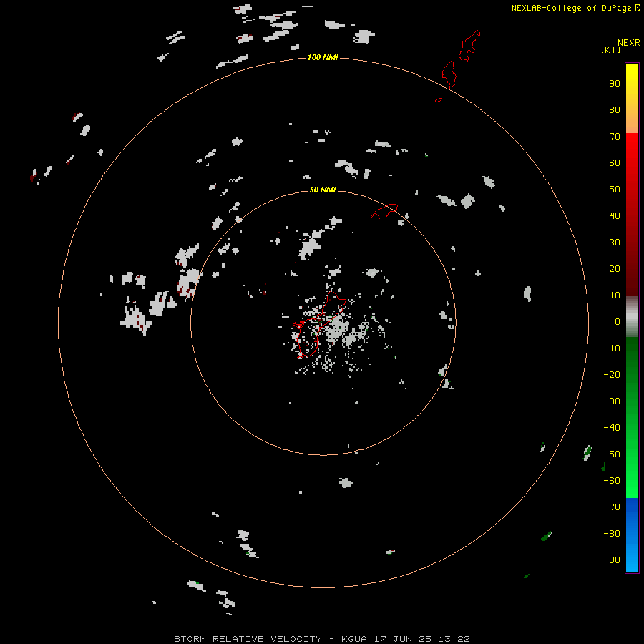Click the yellow segment of the color bar

coord(632,98)
